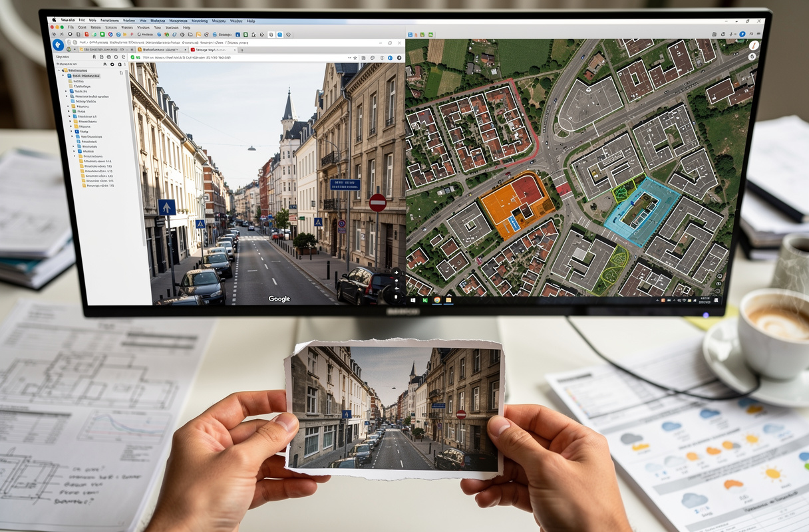Open the Windows Start button on taskbar

click(x=413, y=300)
